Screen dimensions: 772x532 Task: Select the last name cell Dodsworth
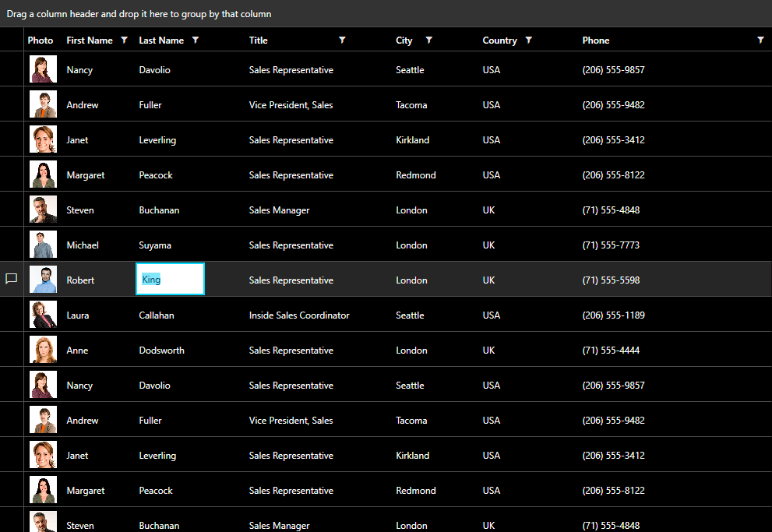tap(161, 351)
